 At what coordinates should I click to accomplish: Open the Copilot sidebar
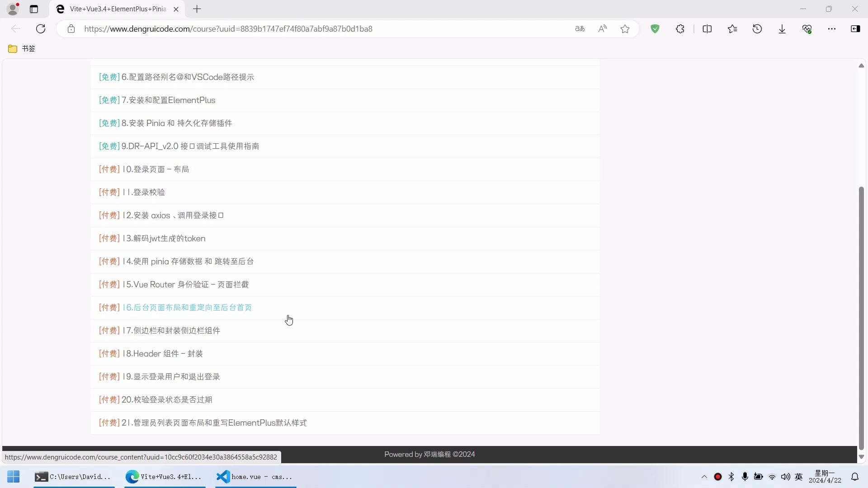[855, 28]
